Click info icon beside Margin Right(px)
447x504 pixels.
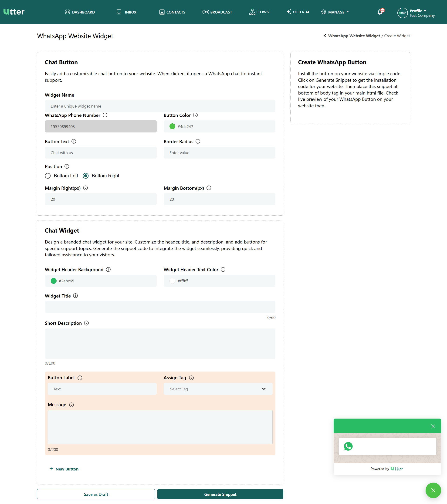click(x=85, y=188)
